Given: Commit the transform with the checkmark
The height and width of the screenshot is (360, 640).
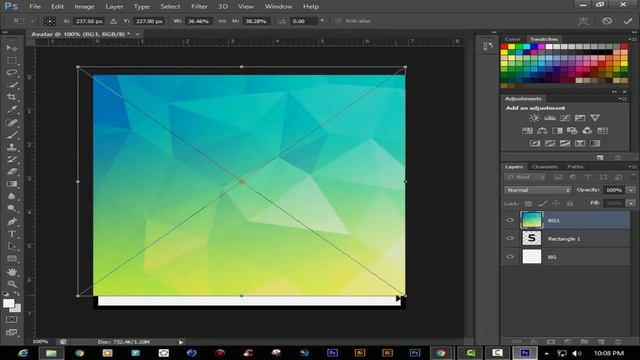Looking at the screenshot, I should 628,21.
